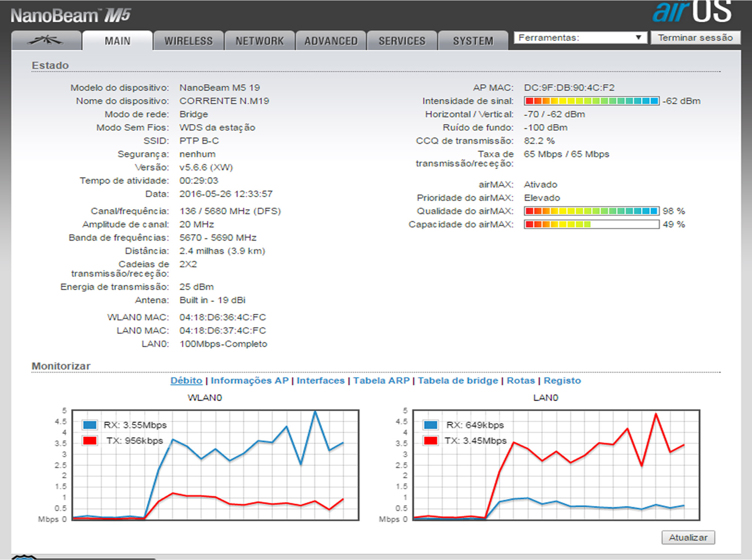Click the NanoBeam M5 logo
The height and width of the screenshot is (560, 752).
pos(71,16)
